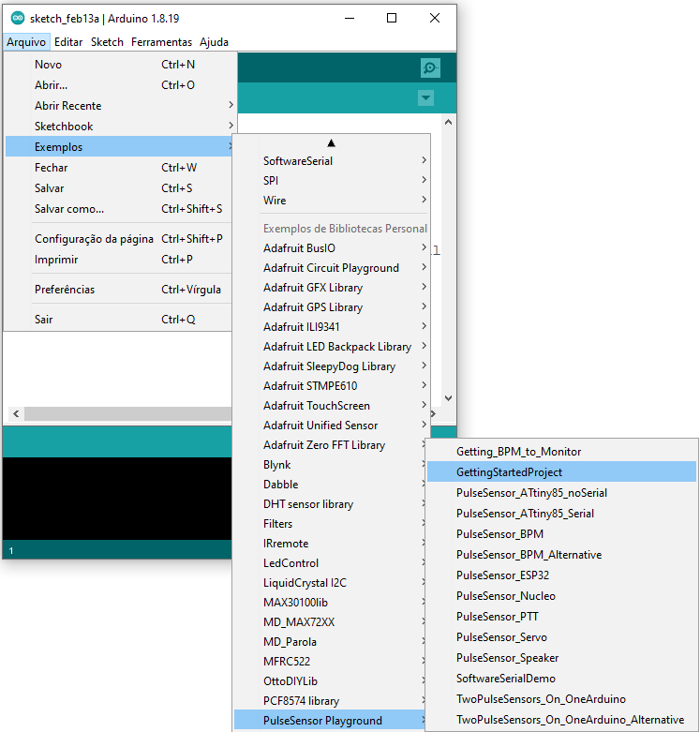Click the Arduino logo in title bar
The width and height of the screenshot is (700, 732).
pyautogui.click(x=18, y=18)
